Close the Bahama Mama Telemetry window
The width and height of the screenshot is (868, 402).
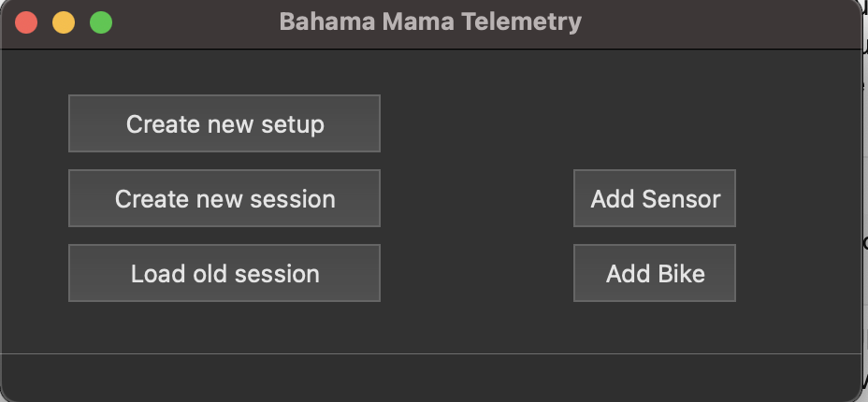click(26, 22)
